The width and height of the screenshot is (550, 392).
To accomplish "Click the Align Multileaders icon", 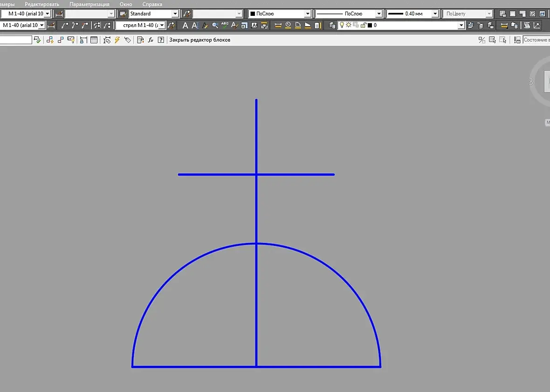I will [97, 25].
